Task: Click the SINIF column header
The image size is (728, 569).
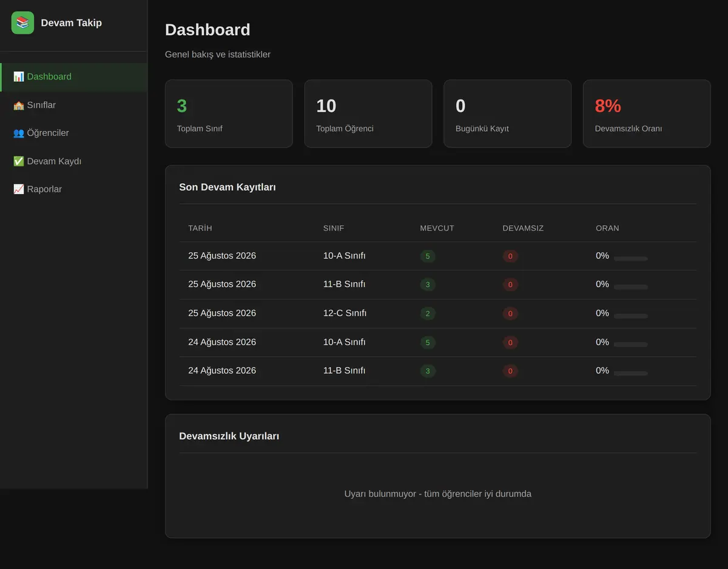Action: tap(334, 228)
